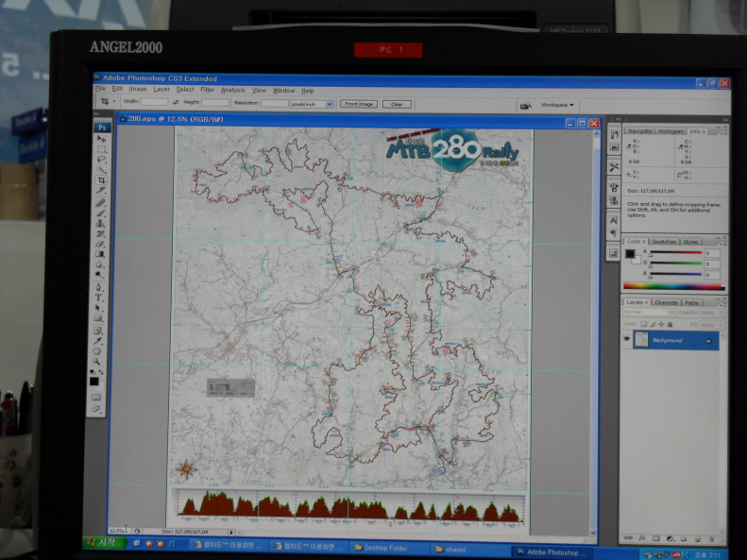
Task: Pick a color from the spectrum ramp
Action: (x=673, y=287)
